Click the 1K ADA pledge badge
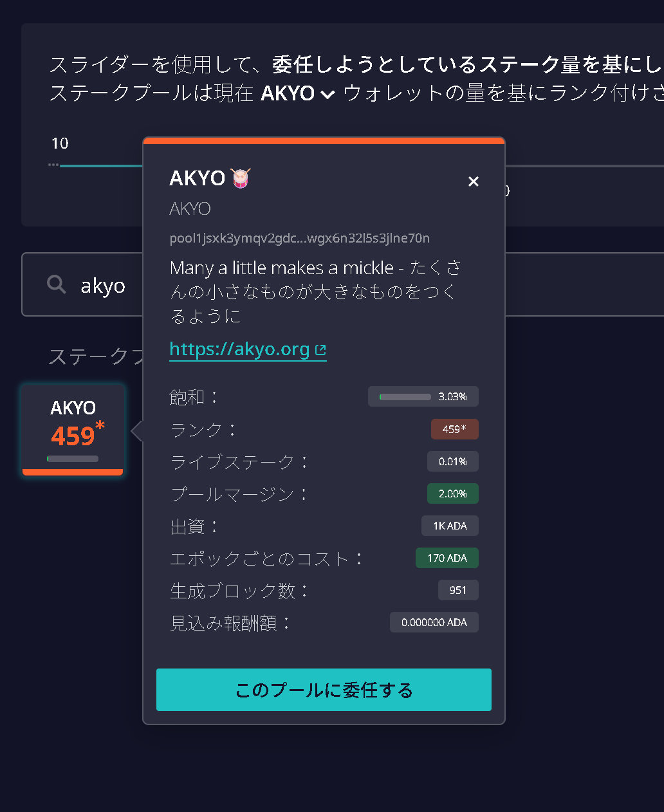664x812 pixels. coord(450,526)
